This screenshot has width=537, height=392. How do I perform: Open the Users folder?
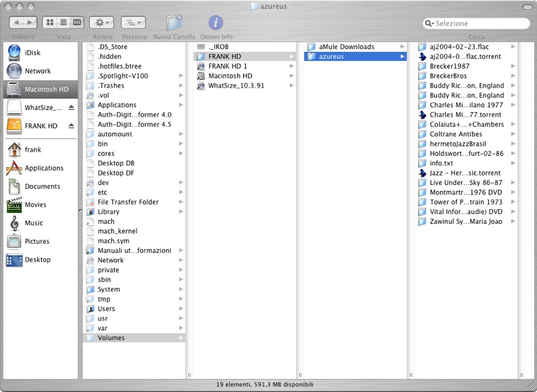click(x=134, y=309)
